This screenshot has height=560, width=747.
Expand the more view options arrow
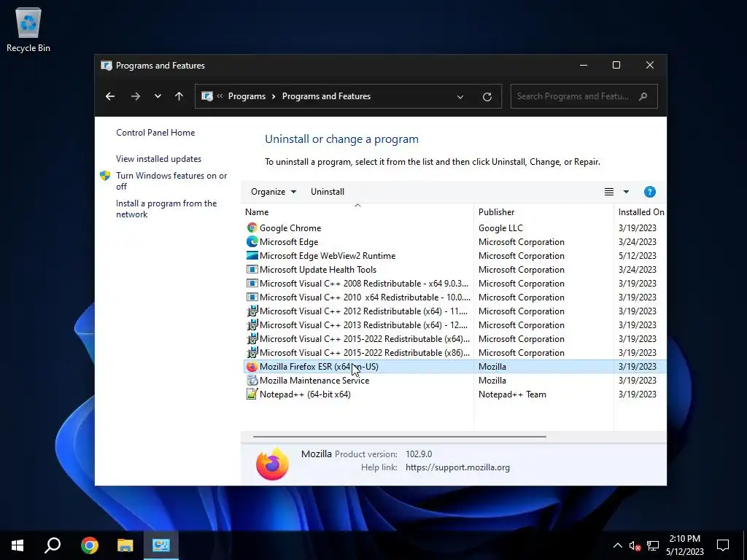coord(626,192)
